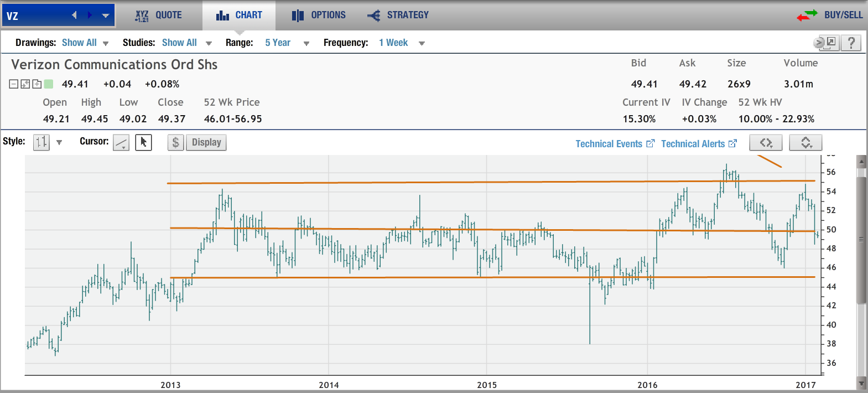Select the arrow pointer cursor tool
Image resolution: width=868 pixels, height=393 pixels.
(x=143, y=143)
